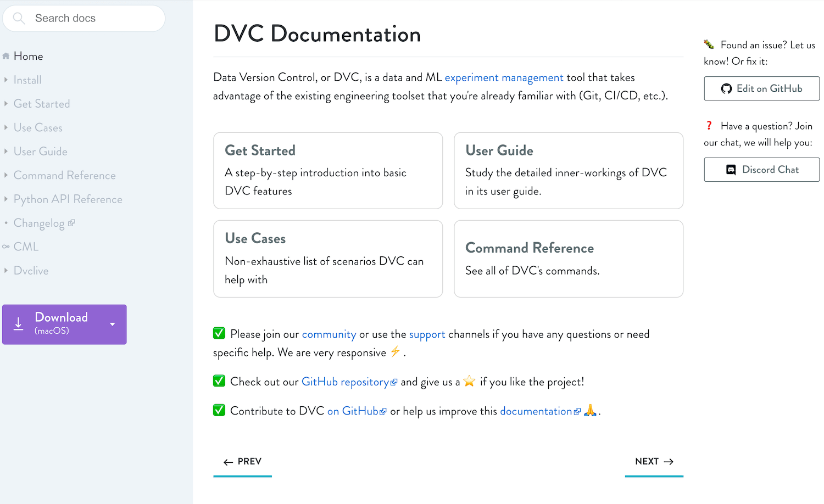Open the experiment management link
Image resolution: width=824 pixels, height=504 pixels.
click(504, 77)
